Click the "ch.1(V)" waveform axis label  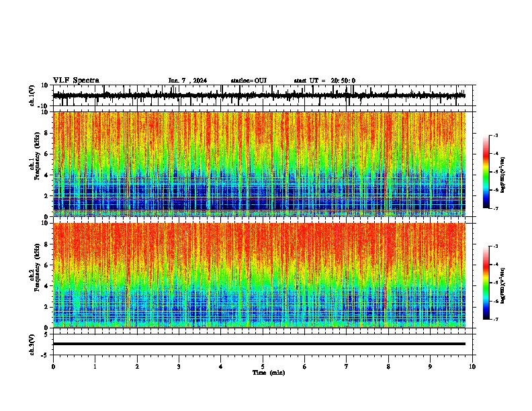click(32, 95)
